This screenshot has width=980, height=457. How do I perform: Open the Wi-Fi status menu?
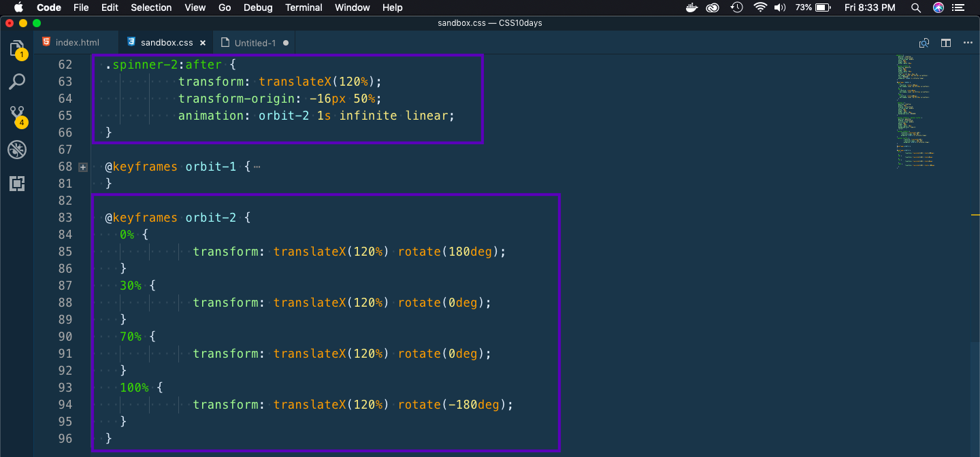pyautogui.click(x=760, y=7)
